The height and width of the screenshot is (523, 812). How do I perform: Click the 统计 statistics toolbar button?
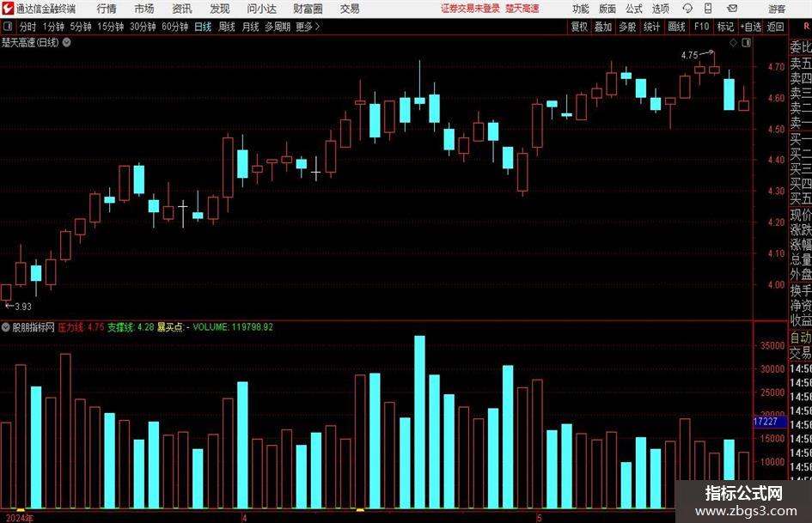[x=651, y=27]
